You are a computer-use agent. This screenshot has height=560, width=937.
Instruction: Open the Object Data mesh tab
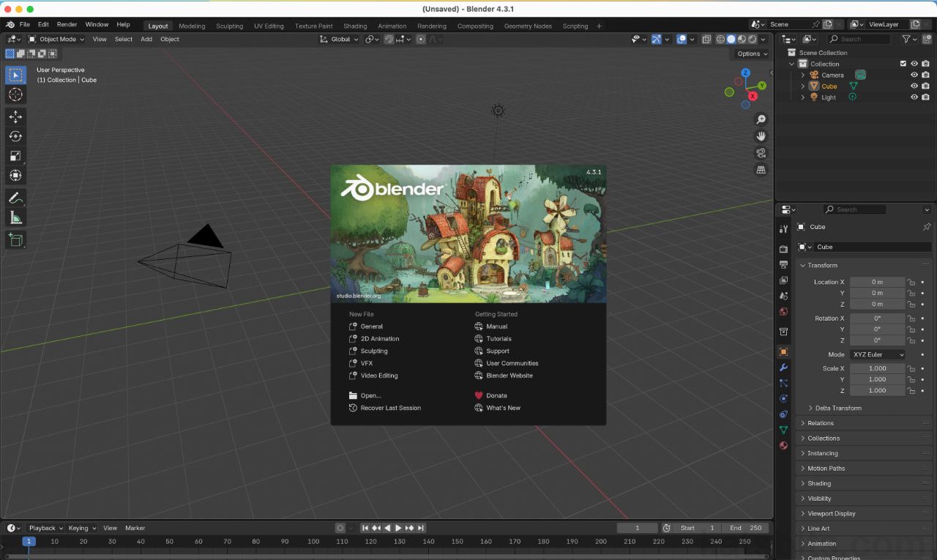[783, 430]
